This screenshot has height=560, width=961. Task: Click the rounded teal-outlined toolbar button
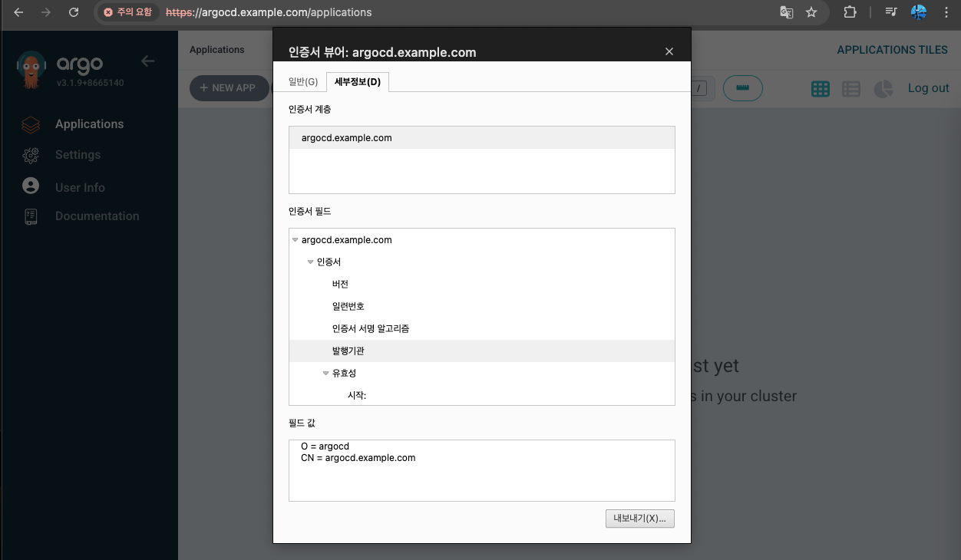tap(743, 88)
